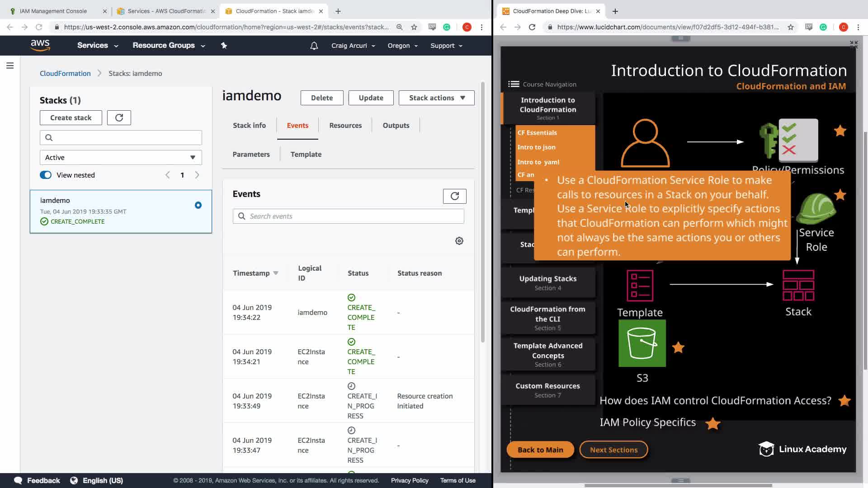
Task: Open Course Navigation list icon
Action: click(514, 84)
